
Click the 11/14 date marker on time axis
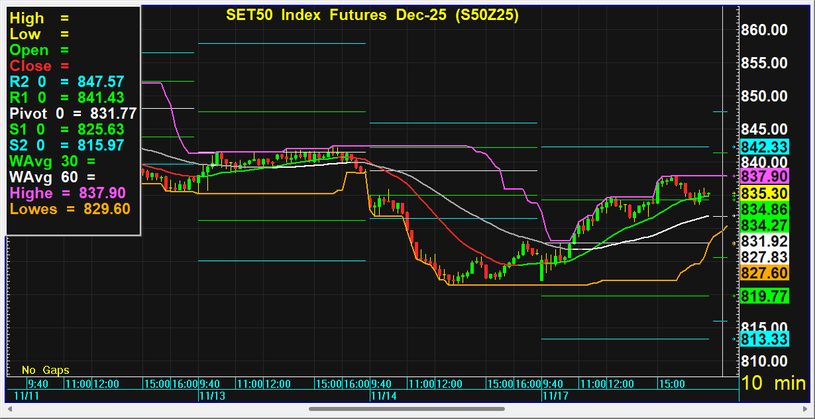point(384,396)
